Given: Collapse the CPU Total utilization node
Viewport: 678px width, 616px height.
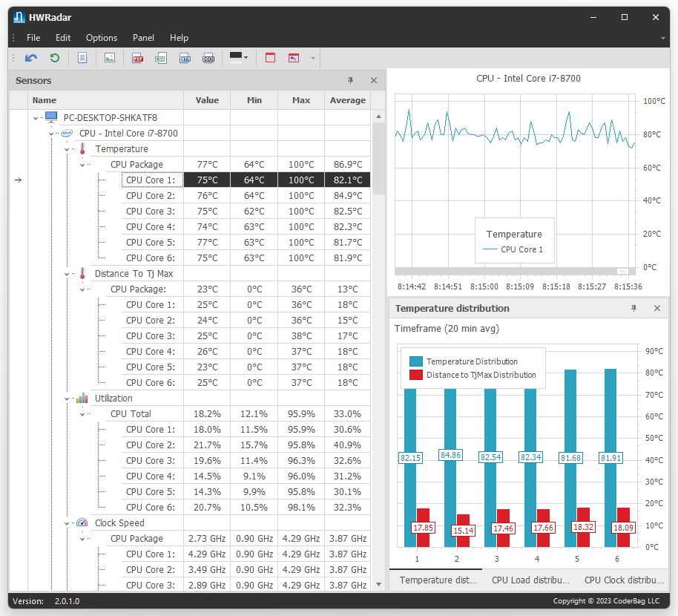Looking at the screenshot, I should tap(82, 414).
